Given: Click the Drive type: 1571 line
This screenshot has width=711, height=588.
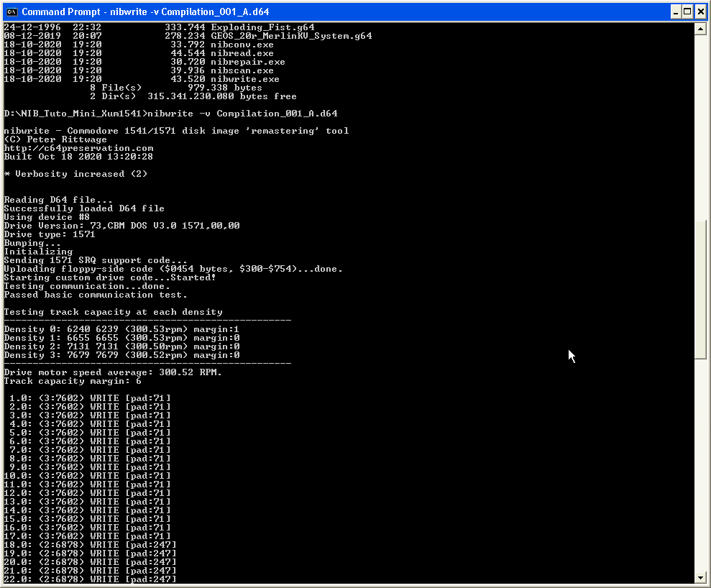Looking at the screenshot, I should 50,234.
